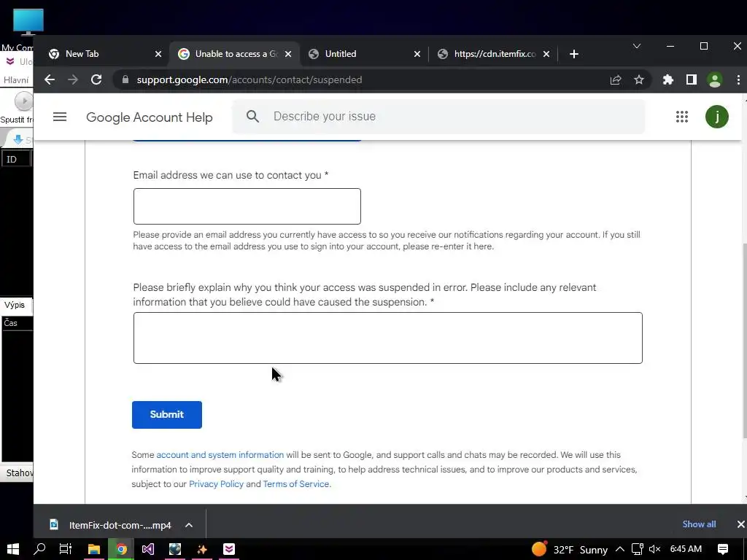Open the globe app on the taskbar
The height and width of the screenshot is (560, 747).
pyautogui.click(x=175, y=549)
